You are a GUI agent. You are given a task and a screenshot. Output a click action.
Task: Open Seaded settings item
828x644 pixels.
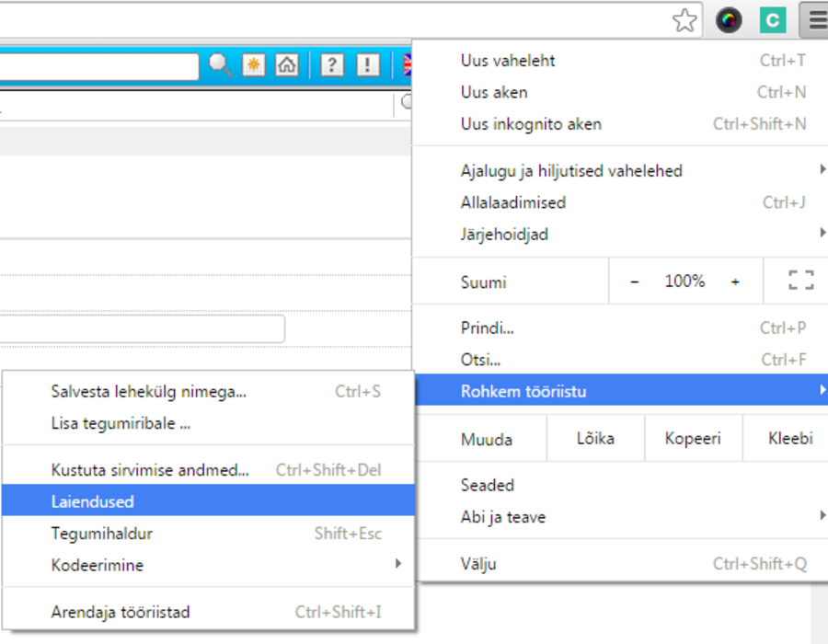tap(620, 485)
